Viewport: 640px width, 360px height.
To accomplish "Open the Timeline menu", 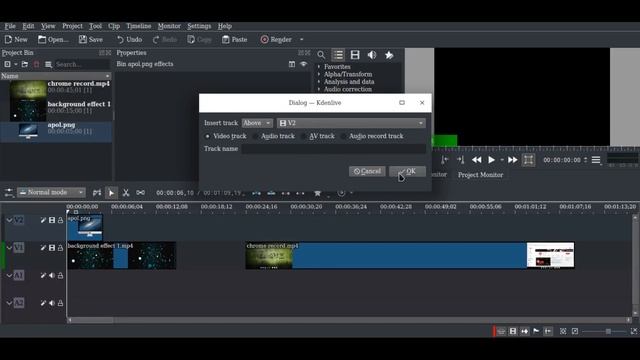I will click(x=138, y=26).
